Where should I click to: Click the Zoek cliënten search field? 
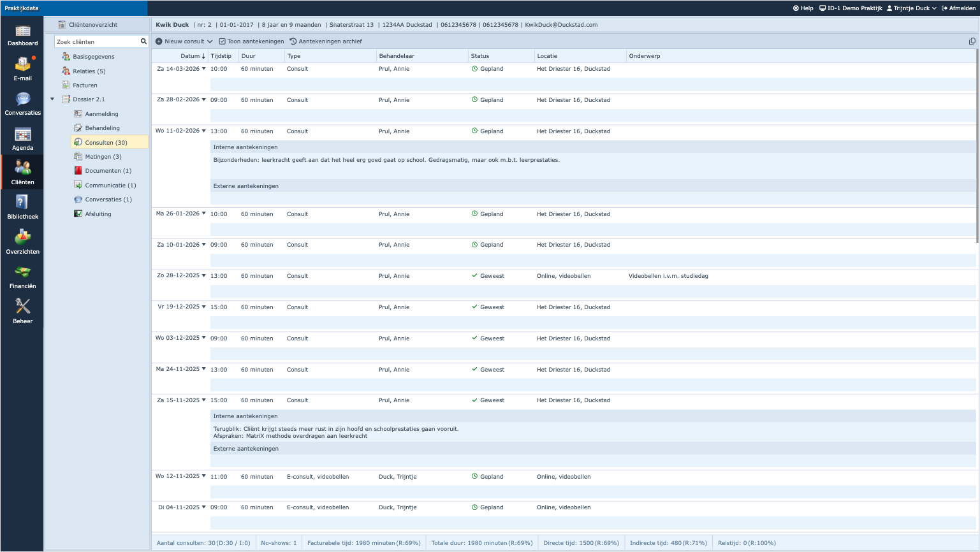click(x=97, y=41)
